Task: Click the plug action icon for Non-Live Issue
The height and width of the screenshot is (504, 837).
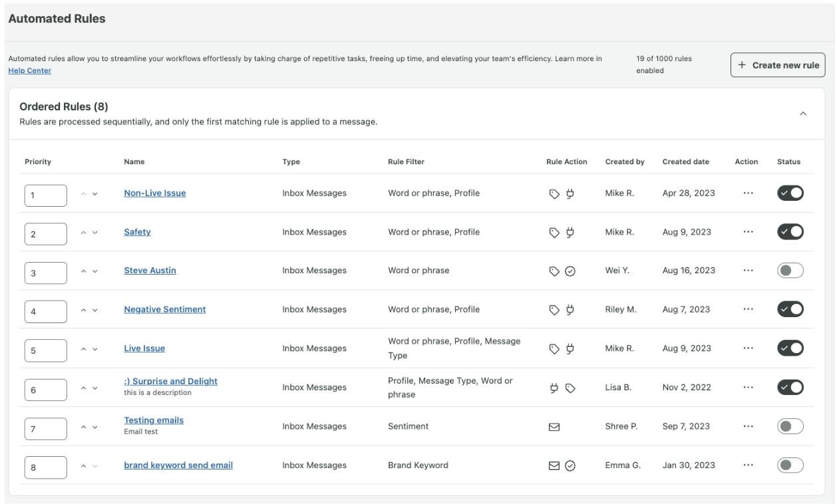Action: click(x=570, y=194)
